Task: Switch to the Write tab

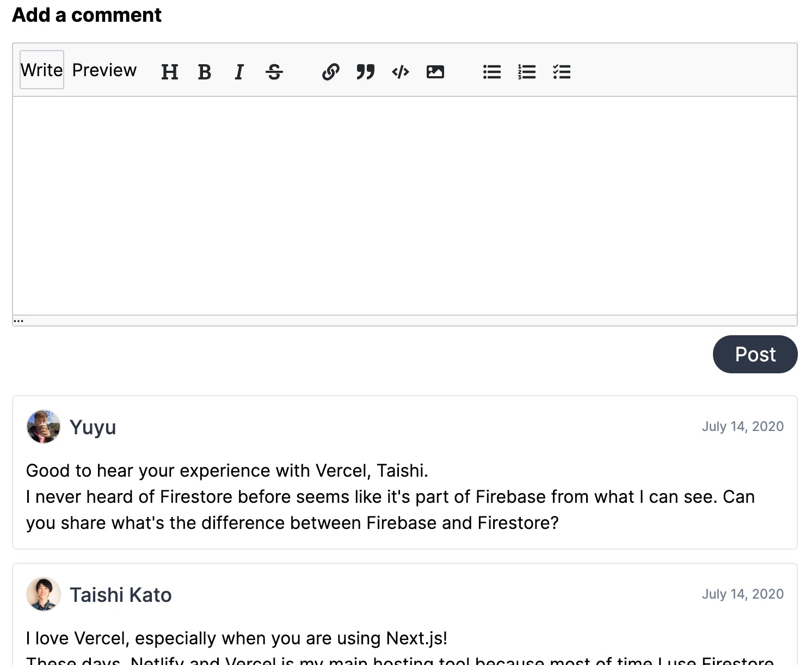Action: coord(42,70)
